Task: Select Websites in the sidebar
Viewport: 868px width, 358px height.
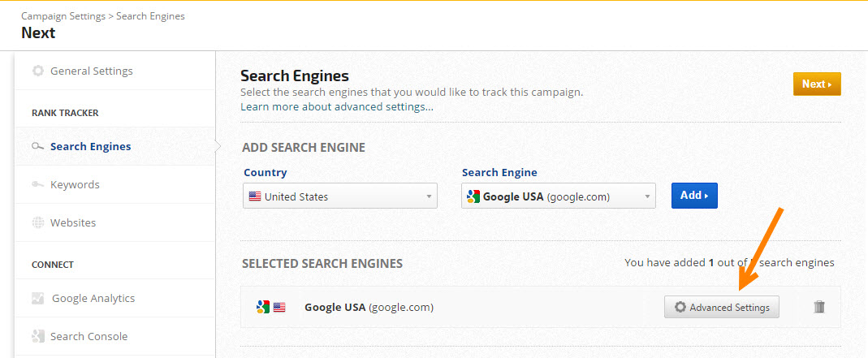Action: 73,222
